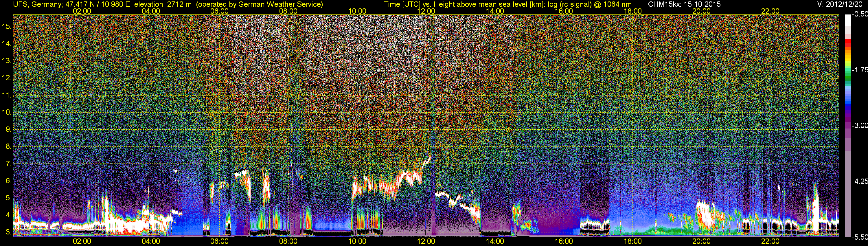Click the 9 km height axis label
Image resolution: width=868 pixels, height=246 pixels.
coord(8,129)
